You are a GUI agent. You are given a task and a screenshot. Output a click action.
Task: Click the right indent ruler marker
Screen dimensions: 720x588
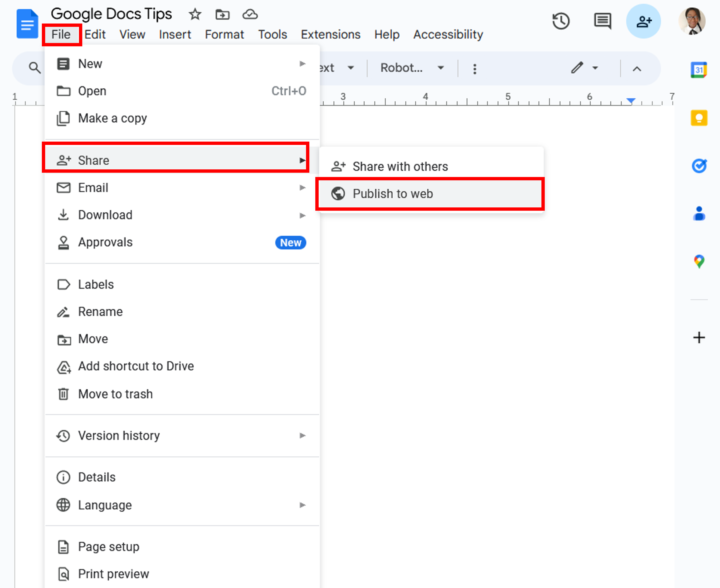pyautogui.click(x=631, y=100)
